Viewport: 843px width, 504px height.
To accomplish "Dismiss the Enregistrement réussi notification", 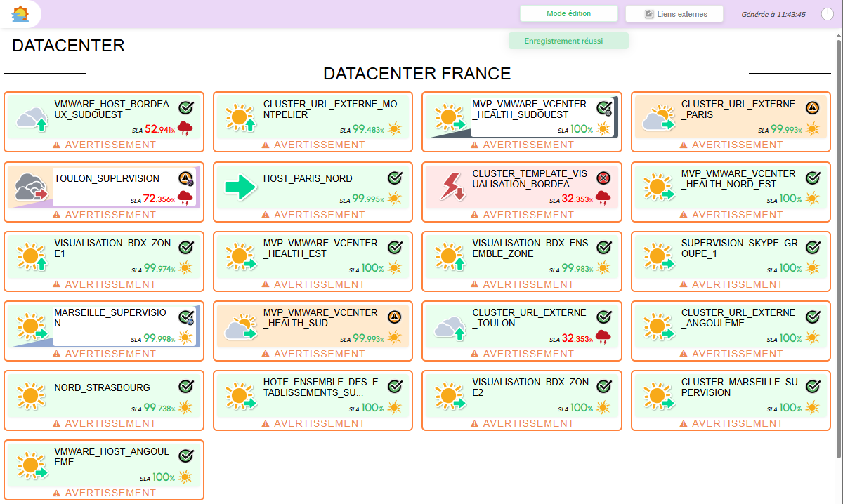I will 568,41.
